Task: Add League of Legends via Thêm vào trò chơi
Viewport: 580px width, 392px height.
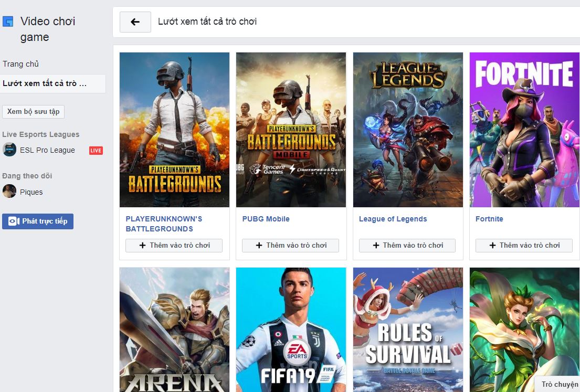Action: [407, 246]
